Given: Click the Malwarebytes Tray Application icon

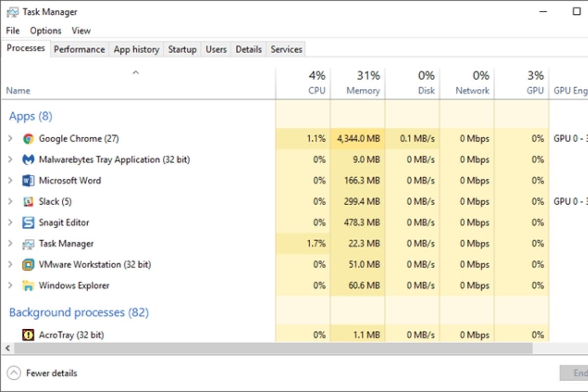Looking at the screenshot, I should click(x=29, y=159).
